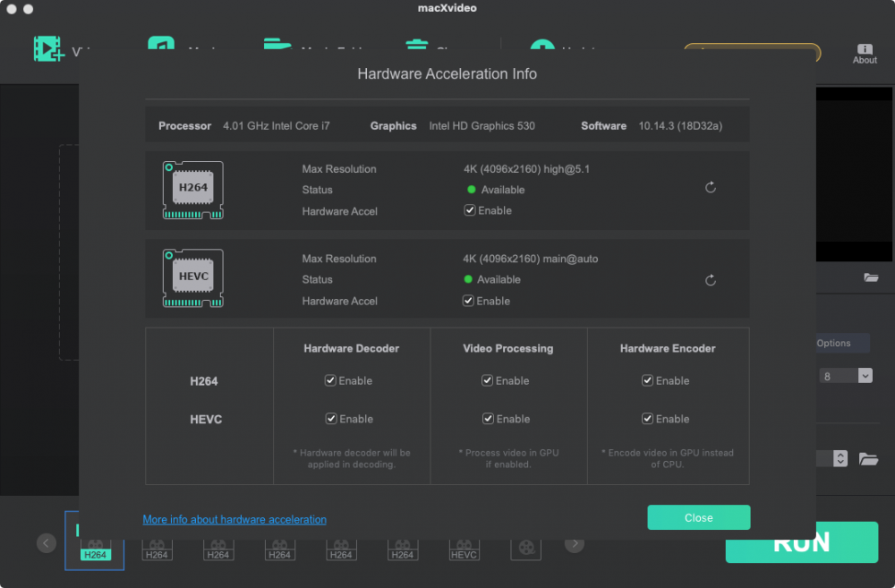Select the highlighted H264 profile preset
The image size is (895, 588).
coord(95,541)
